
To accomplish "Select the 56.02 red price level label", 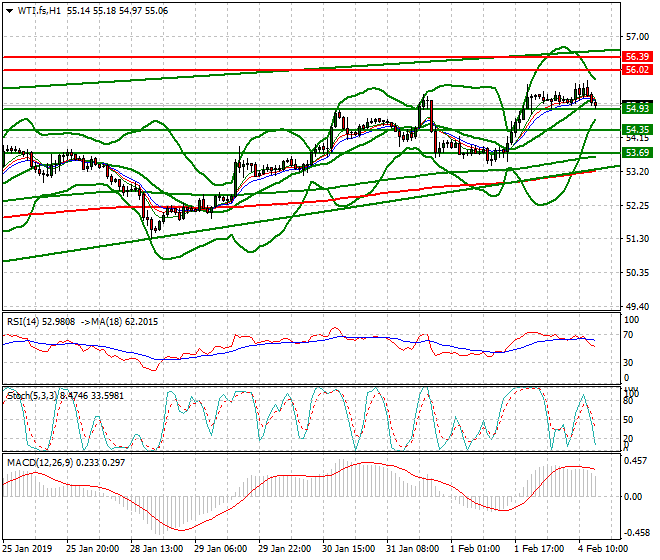I will [637, 69].
